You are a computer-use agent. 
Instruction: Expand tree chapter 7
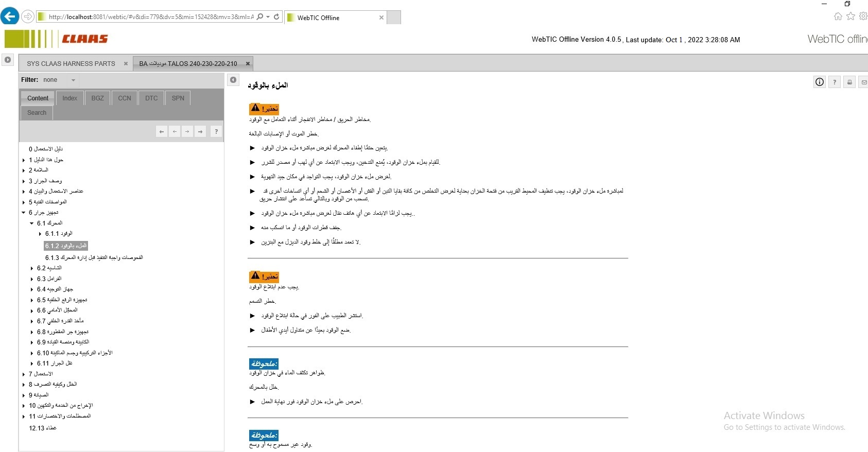24,374
